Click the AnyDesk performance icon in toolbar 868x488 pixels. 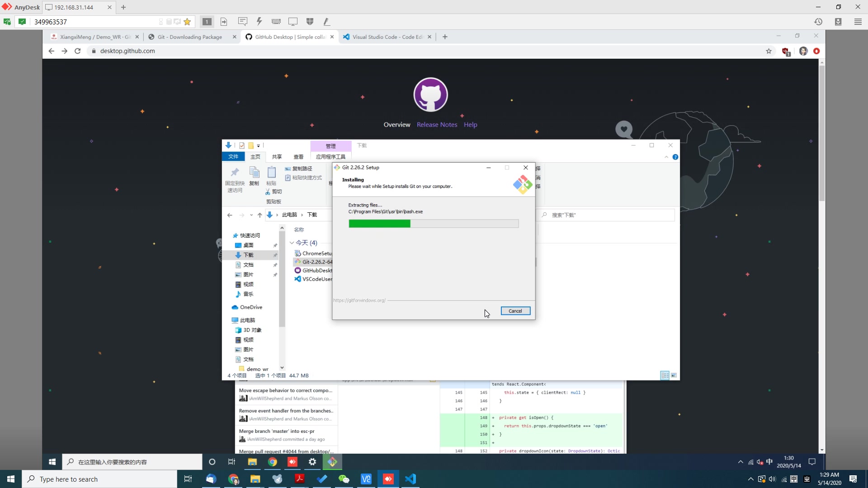click(259, 21)
